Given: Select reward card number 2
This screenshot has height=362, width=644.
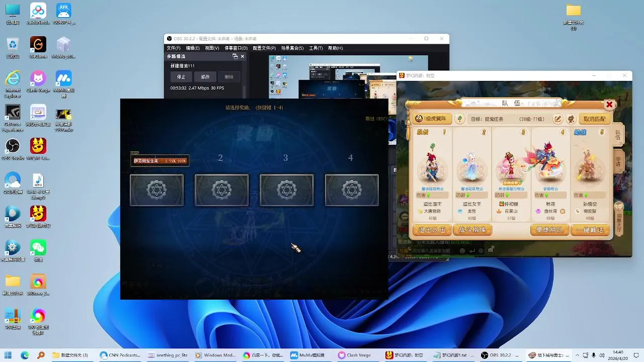Looking at the screenshot, I should click(221, 190).
